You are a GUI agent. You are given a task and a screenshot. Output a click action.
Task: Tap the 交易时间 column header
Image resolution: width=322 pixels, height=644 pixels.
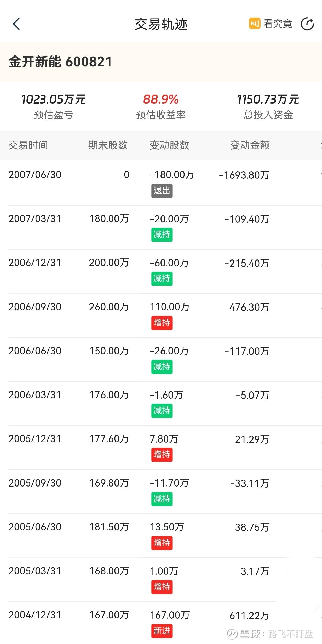coord(28,145)
